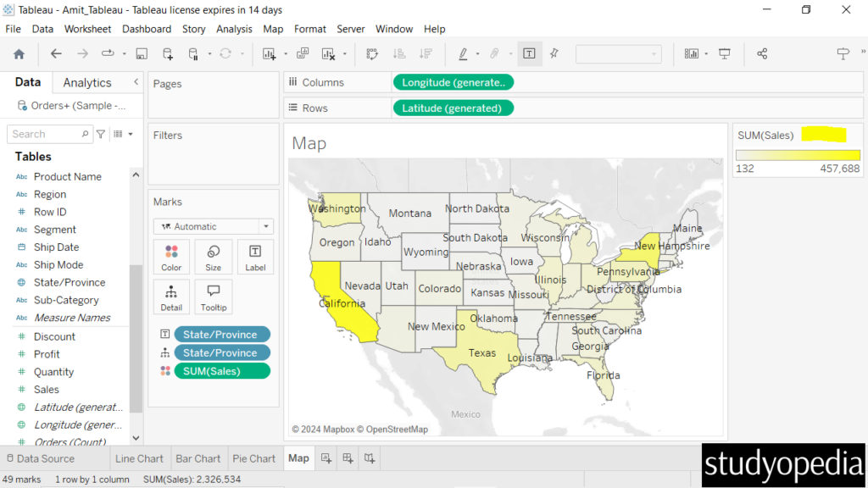
Task: Open the Show Me chart icon
Action: (692, 53)
